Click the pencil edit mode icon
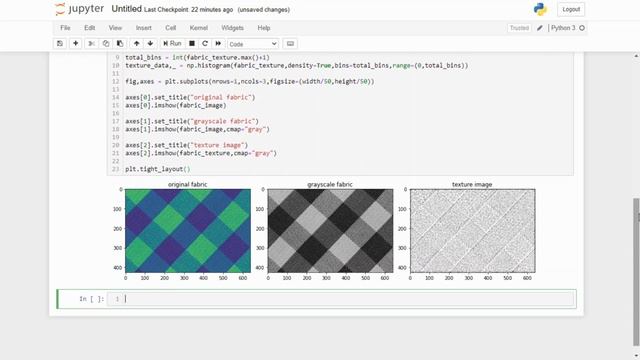This screenshot has width=640, height=360. tap(540, 28)
